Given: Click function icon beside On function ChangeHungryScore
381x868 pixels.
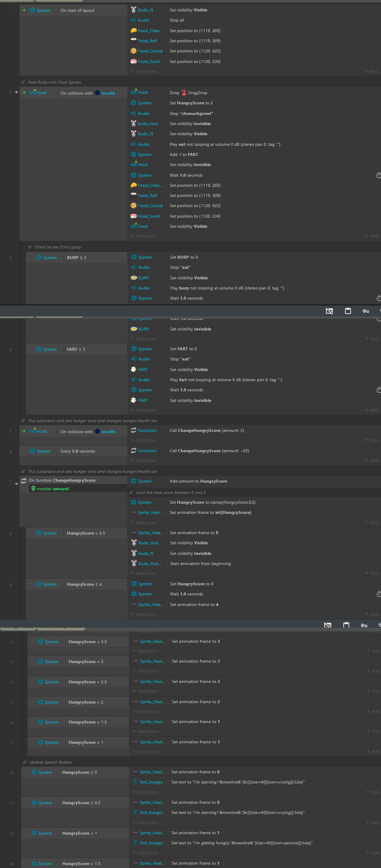Looking at the screenshot, I should coord(24,480).
